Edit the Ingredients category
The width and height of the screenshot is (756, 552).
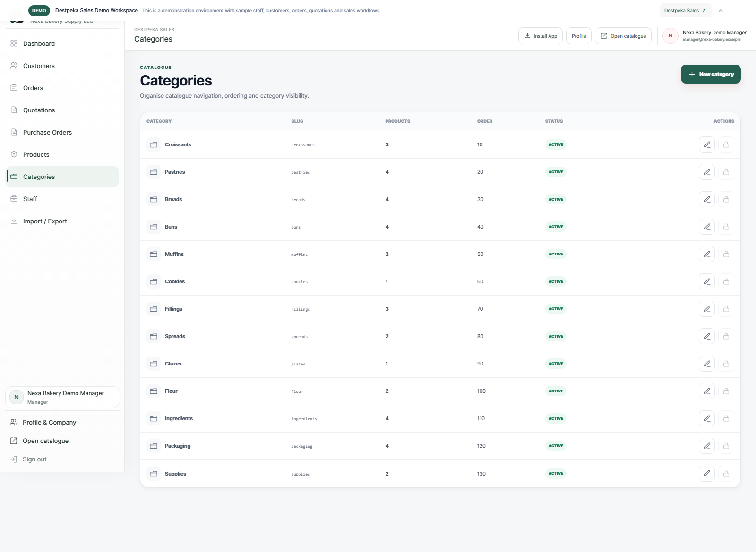[x=707, y=418]
